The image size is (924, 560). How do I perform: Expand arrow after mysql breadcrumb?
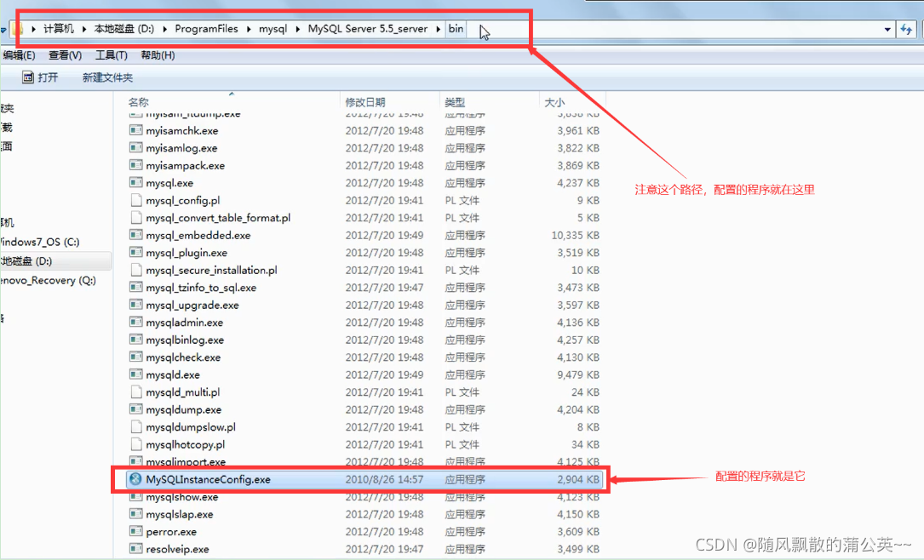point(297,29)
